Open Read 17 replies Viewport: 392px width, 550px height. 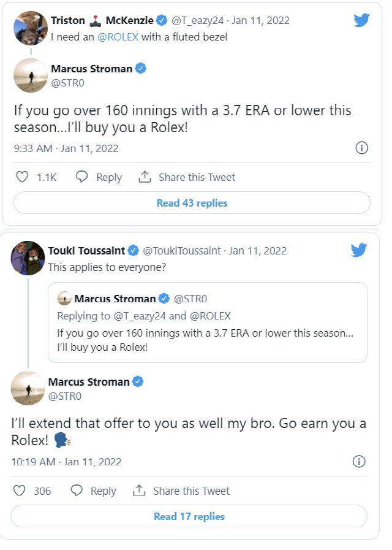pyautogui.click(x=189, y=517)
